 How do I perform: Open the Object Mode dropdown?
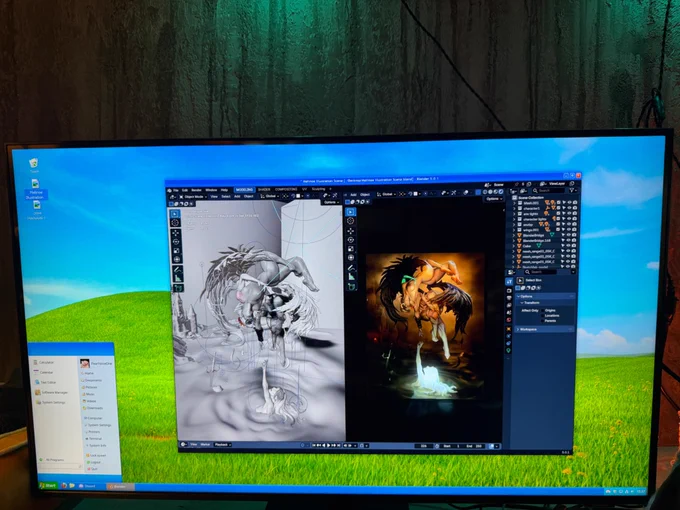(x=191, y=196)
